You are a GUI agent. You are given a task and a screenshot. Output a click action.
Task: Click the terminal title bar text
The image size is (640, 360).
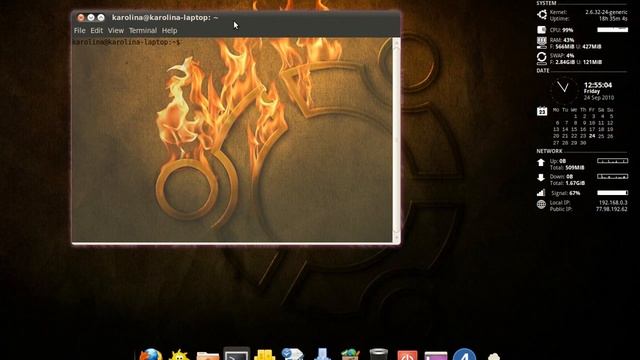coord(165,18)
